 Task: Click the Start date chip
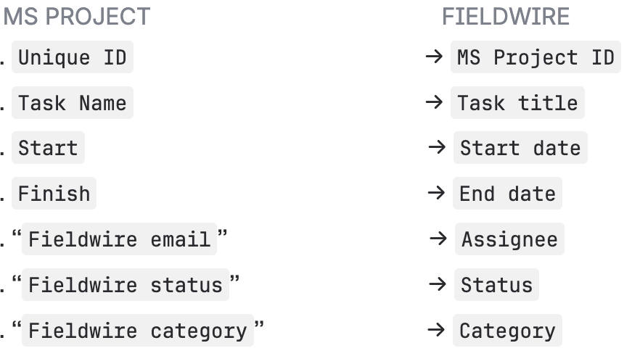click(520, 148)
